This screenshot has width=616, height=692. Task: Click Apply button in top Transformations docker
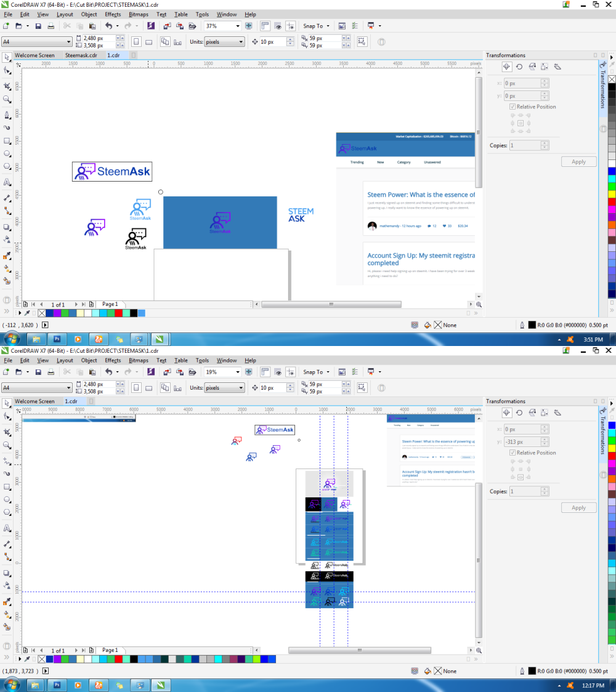point(578,161)
